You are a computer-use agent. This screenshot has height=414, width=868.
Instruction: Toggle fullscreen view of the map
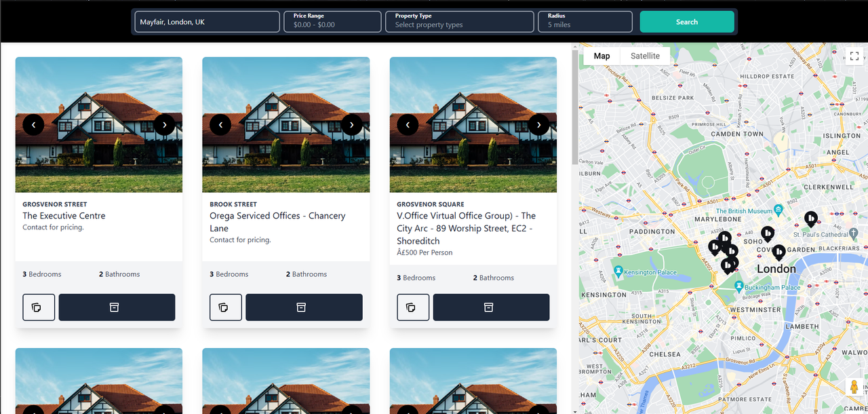click(854, 56)
